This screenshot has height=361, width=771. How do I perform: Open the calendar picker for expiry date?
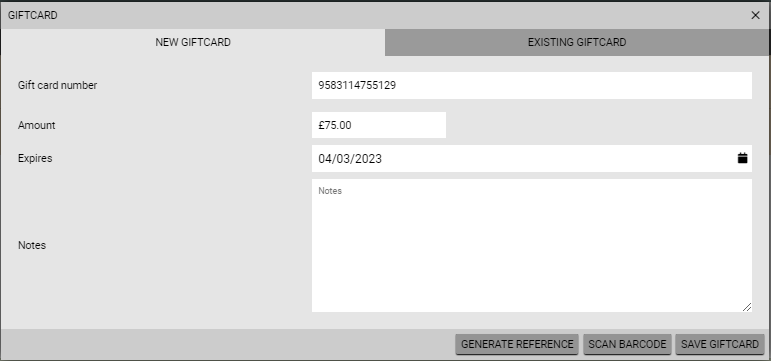click(742, 158)
